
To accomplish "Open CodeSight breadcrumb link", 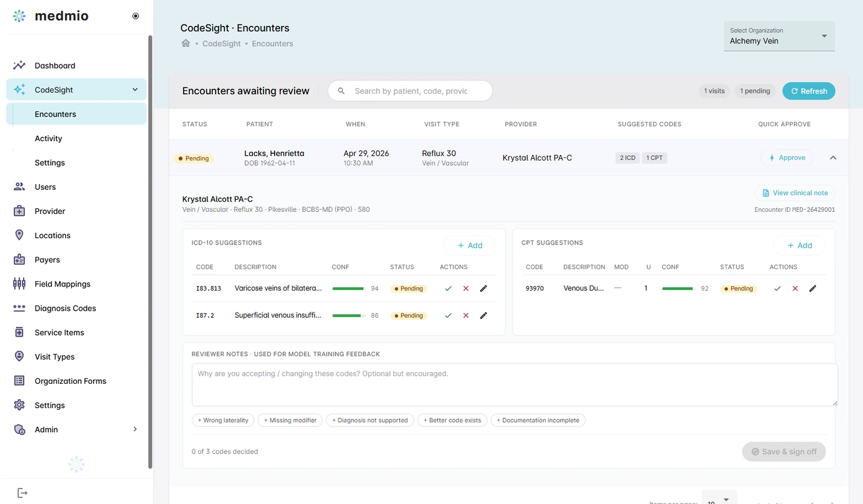I will [x=222, y=44].
